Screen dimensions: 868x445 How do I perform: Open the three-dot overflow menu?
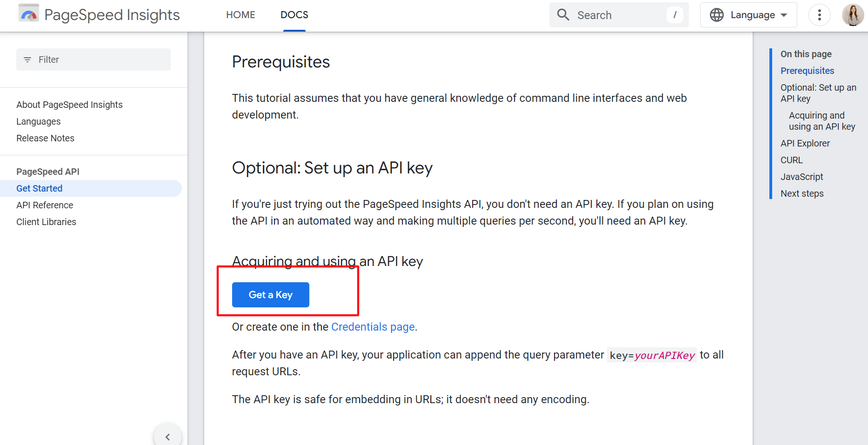[x=820, y=14]
